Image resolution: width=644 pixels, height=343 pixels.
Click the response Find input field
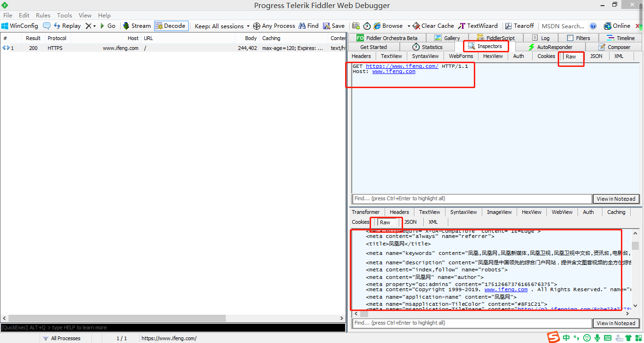(x=472, y=323)
